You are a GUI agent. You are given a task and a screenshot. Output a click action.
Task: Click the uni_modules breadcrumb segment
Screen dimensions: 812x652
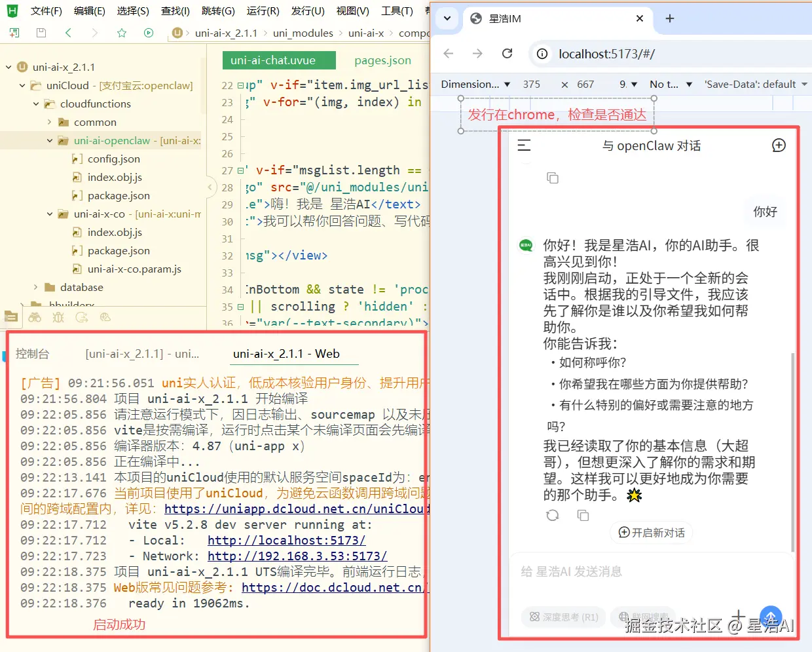[x=303, y=33]
